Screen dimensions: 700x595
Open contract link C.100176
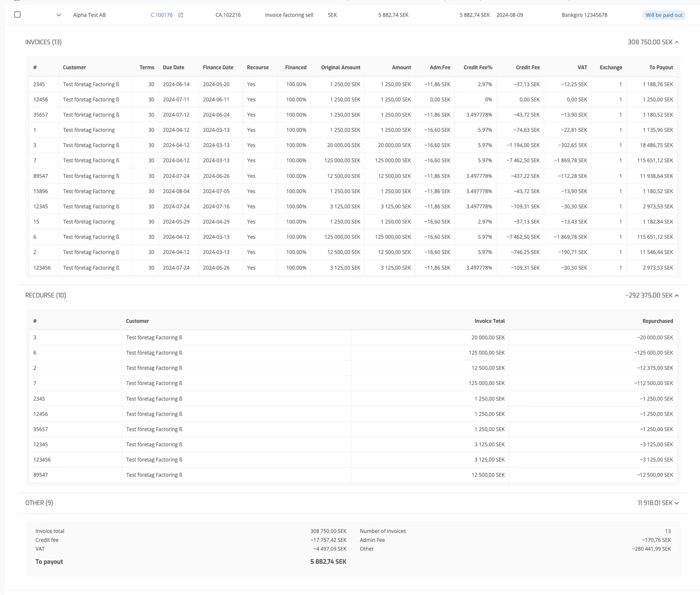[161, 15]
